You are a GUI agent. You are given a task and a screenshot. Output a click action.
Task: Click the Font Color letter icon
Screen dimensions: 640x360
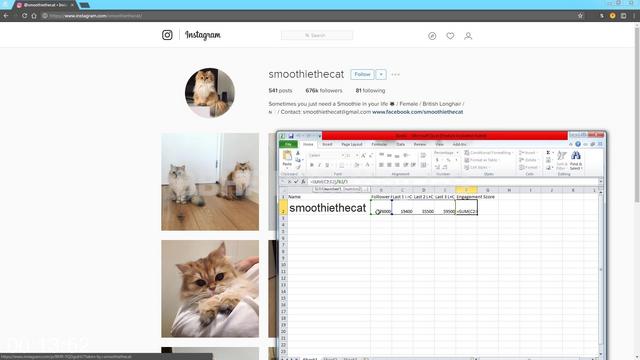[x=367, y=165]
